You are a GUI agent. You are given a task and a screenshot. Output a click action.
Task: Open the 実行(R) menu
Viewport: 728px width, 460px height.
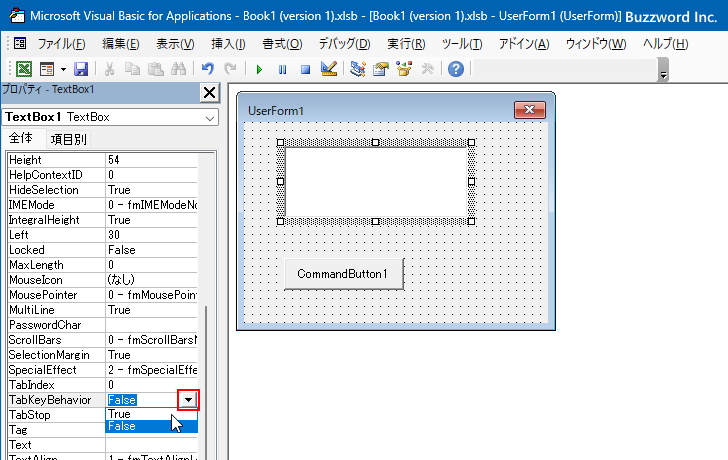click(x=406, y=44)
